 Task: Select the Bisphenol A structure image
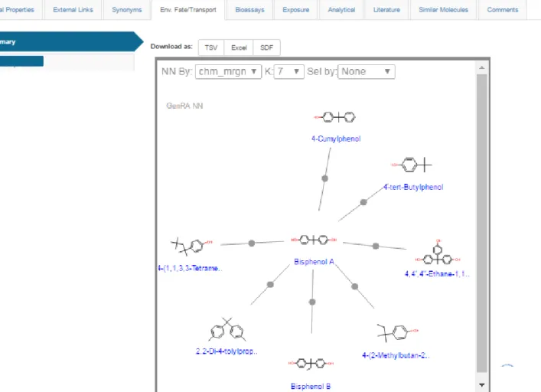pos(314,240)
